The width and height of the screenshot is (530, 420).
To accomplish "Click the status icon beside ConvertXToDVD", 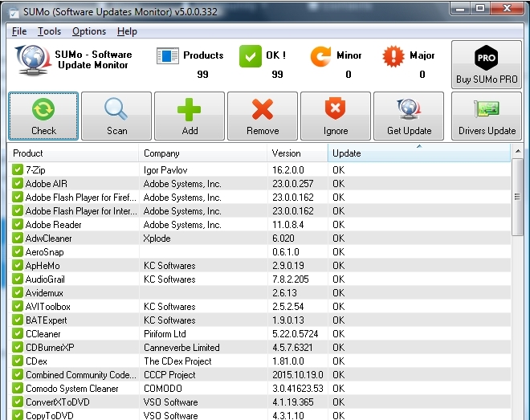I will [x=18, y=402].
